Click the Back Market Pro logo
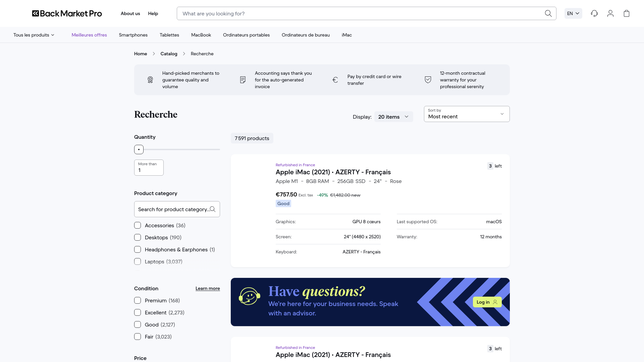 [67, 13]
